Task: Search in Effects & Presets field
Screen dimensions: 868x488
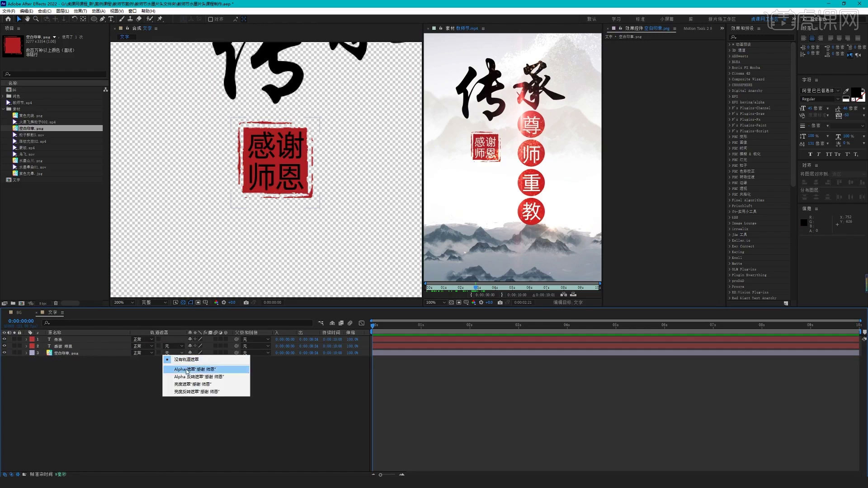Action: click(x=762, y=37)
